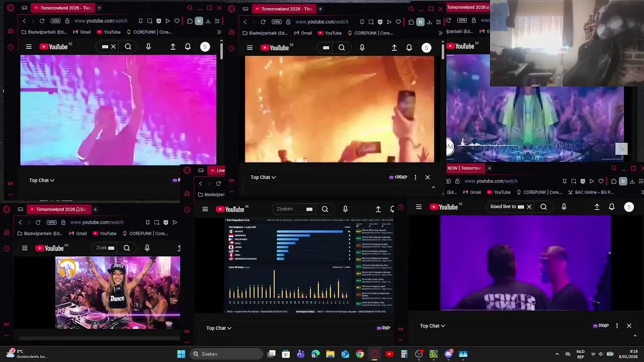Screen dimensions: 644x362
Task: Open YouTube bookmark in top-middle window
Action: (330, 33)
